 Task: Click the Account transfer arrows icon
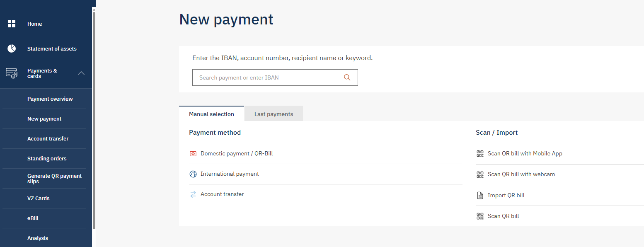[x=193, y=194]
